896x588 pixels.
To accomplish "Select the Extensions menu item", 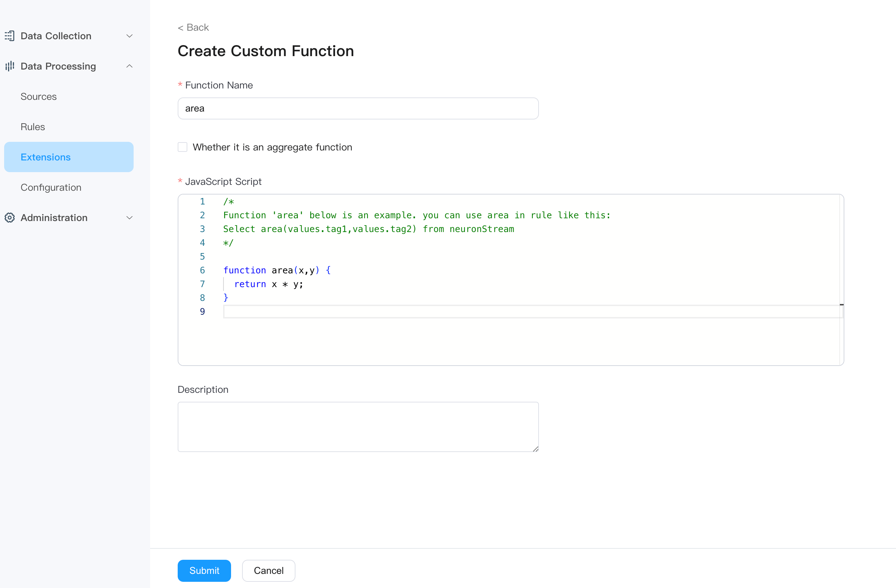I will pyautogui.click(x=45, y=157).
